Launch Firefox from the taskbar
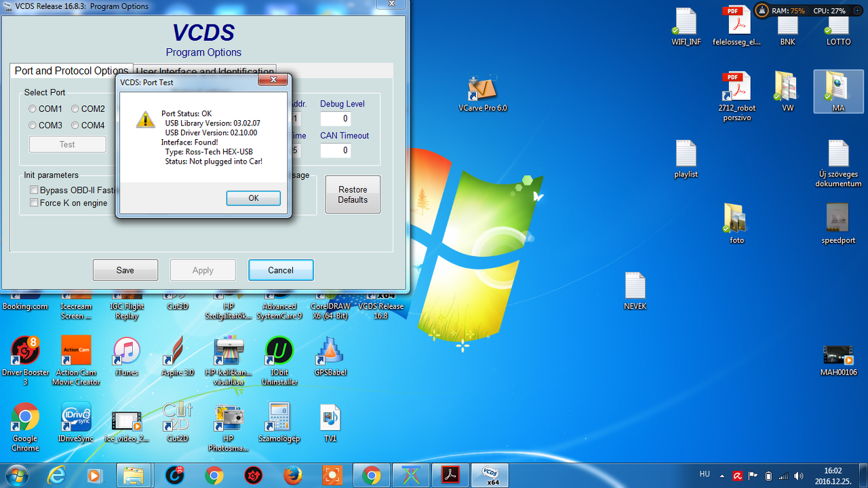 click(293, 475)
